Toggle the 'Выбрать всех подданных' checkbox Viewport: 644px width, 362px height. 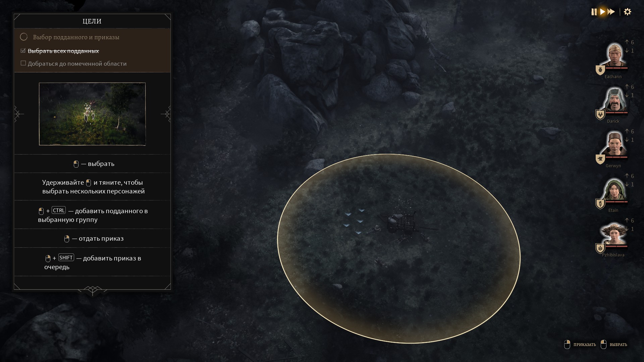point(23,51)
